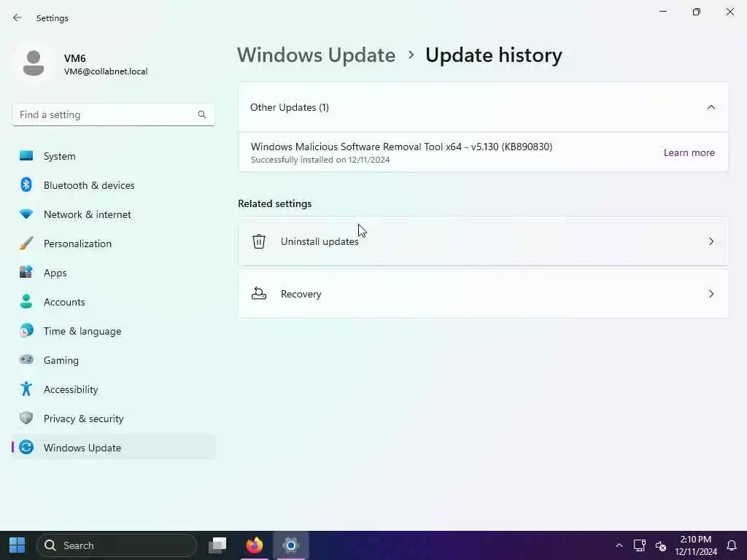
Task: Click the Gaming controller icon
Action: pos(26,359)
